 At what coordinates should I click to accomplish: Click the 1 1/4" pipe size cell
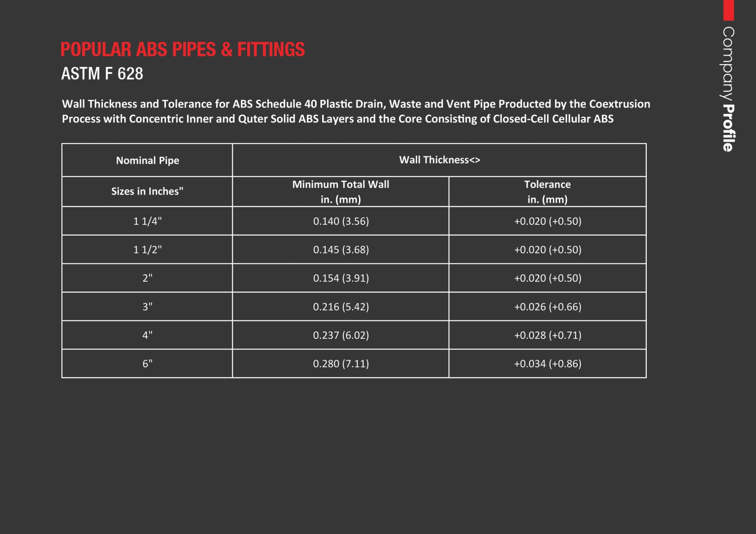(147, 221)
